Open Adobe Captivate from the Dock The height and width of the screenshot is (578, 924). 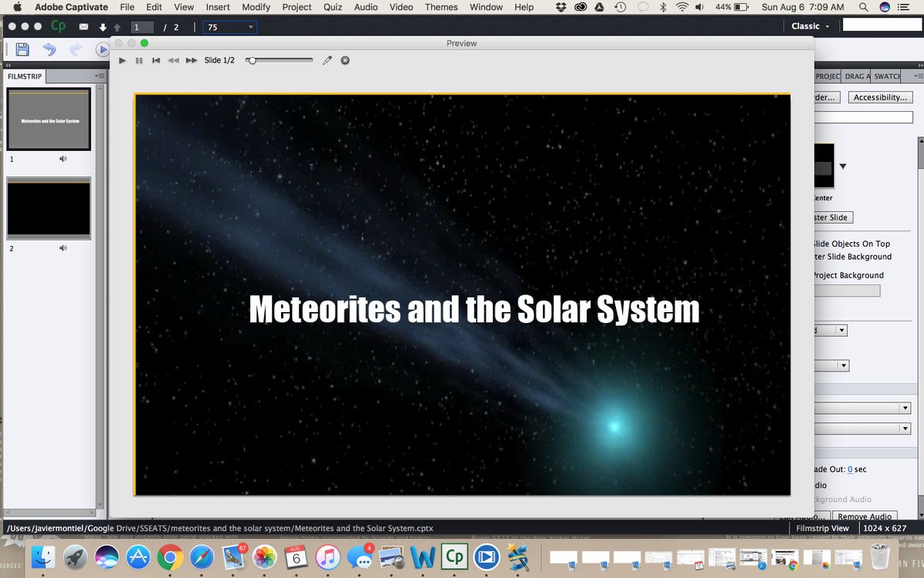click(454, 556)
